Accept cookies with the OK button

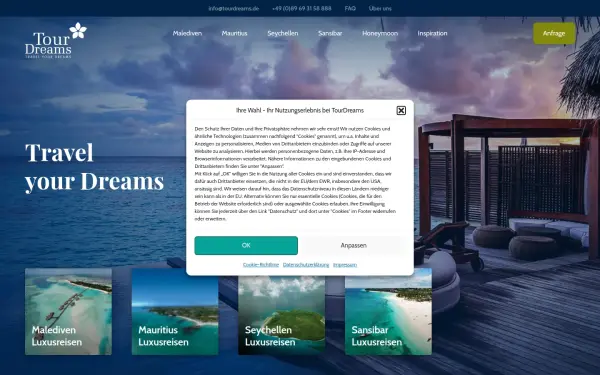(246, 245)
